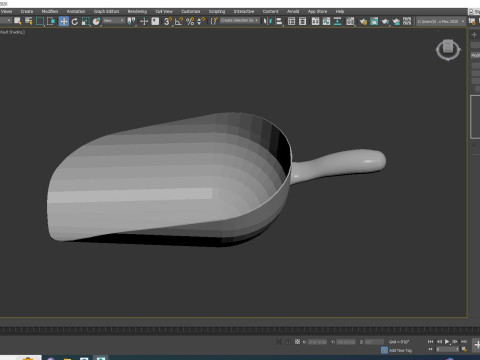Open the project path dropdown
The height and width of the screenshot is (360, 480).
(441, 21)
